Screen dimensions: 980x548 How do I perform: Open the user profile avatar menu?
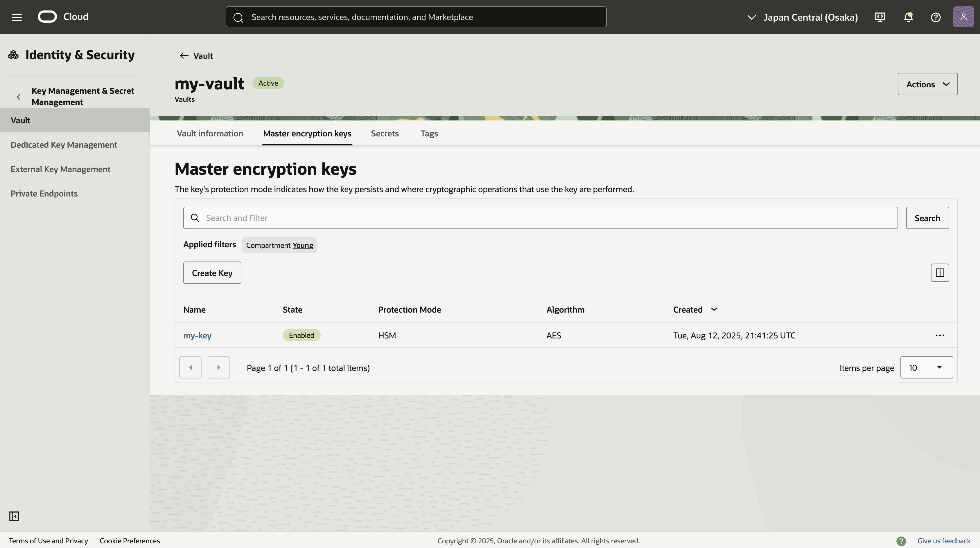point(963,17)
